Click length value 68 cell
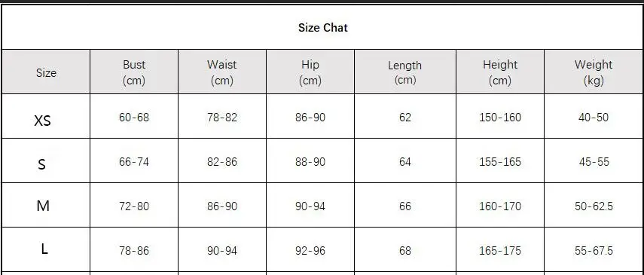The width and height of the screenshot is (644, 275). click(405, 249)
